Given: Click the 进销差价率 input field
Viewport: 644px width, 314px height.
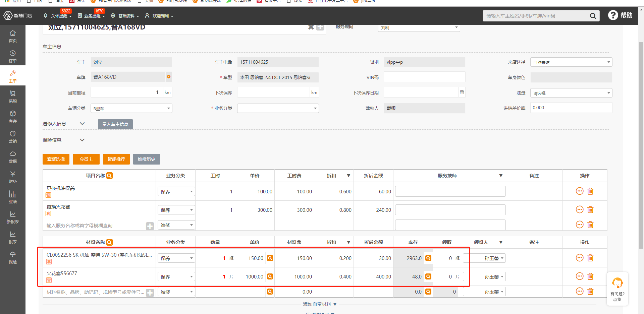Looking at the screenshot, I should 571,108.
